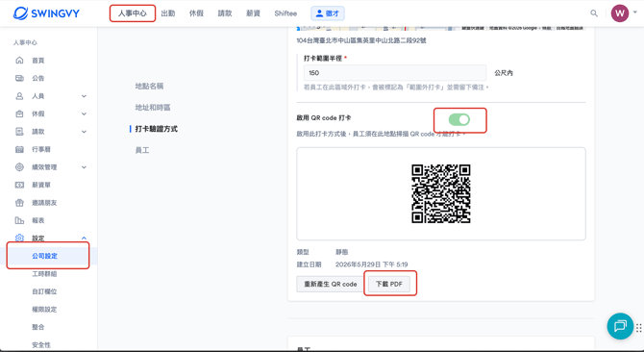Click the 設定 gear icon
Screen dimensions: 644x352
click(19, 238)
